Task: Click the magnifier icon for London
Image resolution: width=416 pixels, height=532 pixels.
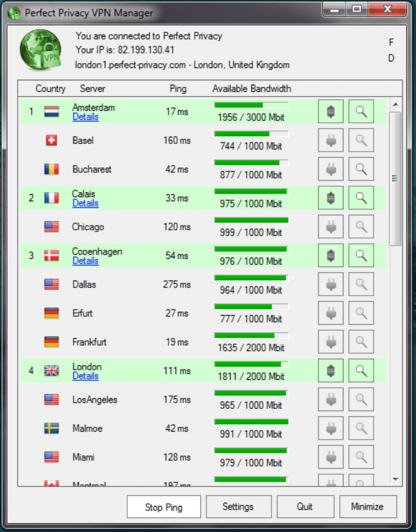Action: coord(361,371)
